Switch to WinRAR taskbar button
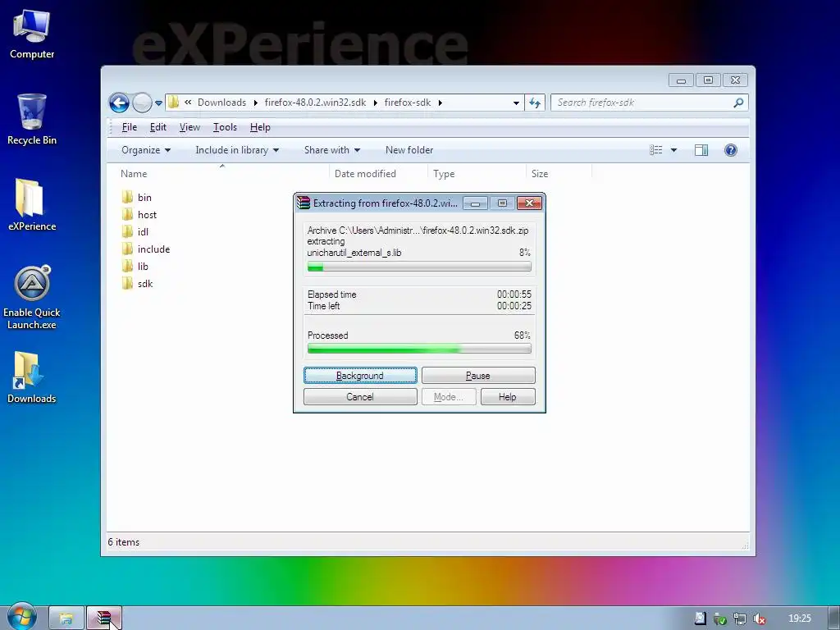 click(x=104, y=619)
